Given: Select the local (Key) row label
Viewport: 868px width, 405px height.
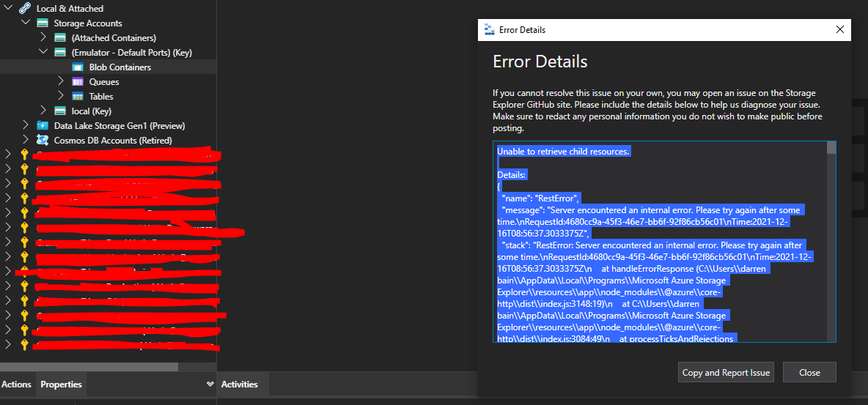Looking at the screenshot, I should (x=92, y=111).
